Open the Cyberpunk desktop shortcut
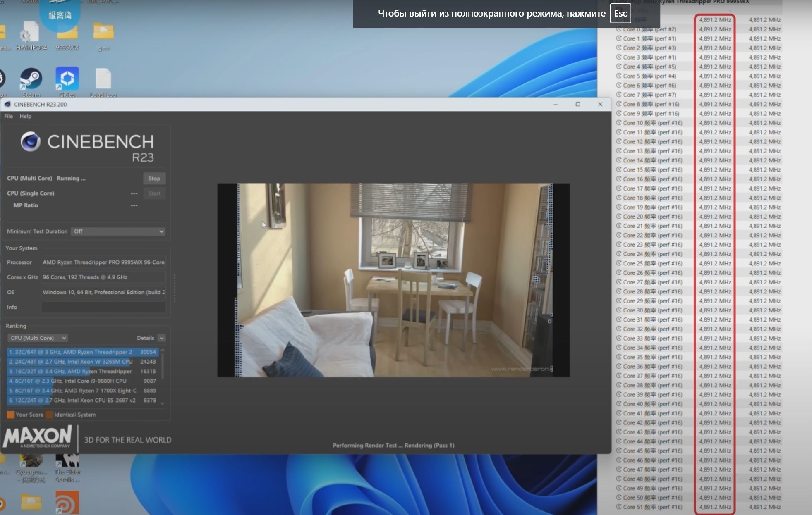The image size is (812, 515). click(x=31, y=468)
